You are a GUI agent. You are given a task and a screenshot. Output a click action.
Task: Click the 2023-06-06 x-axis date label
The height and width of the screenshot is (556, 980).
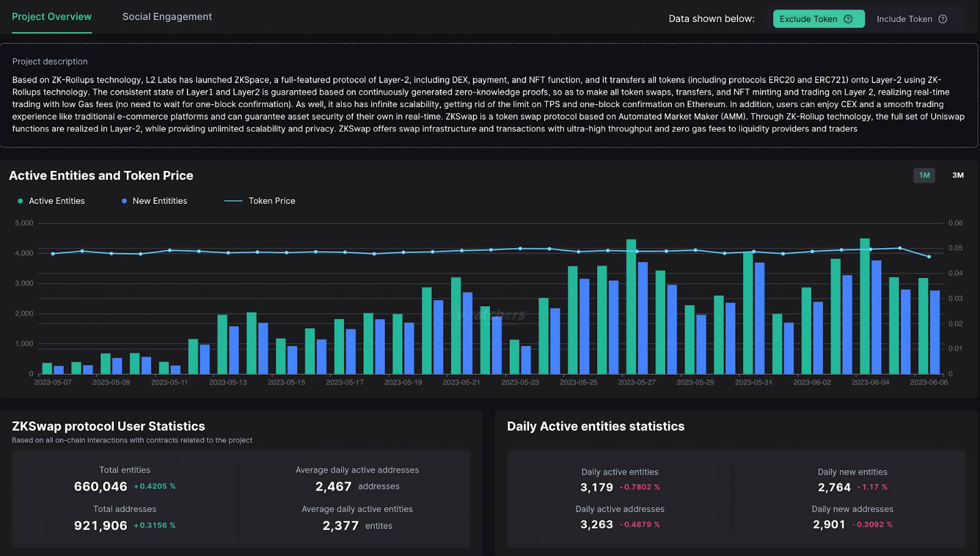coord(929,382)
